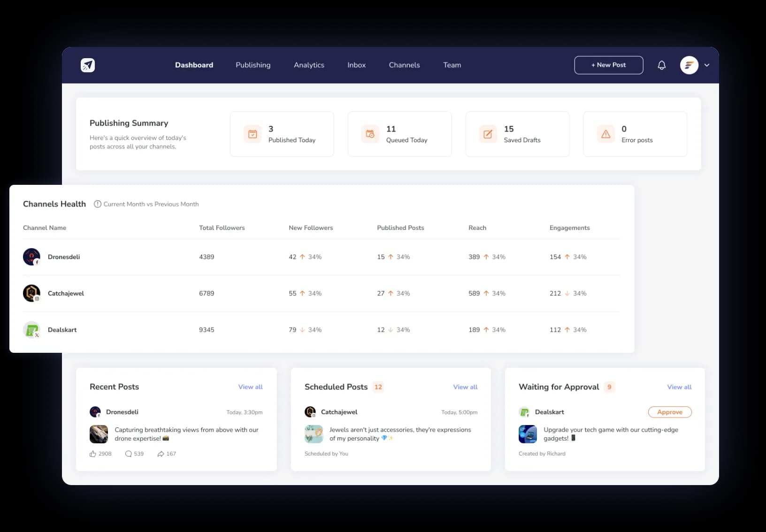
Task: Open the user profile avatar
Action: 689,65
